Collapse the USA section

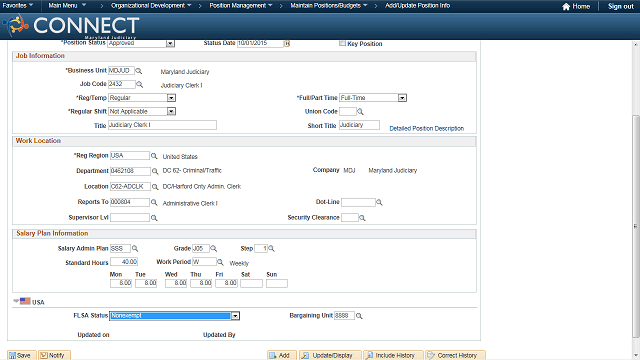(x=16, y=301)
